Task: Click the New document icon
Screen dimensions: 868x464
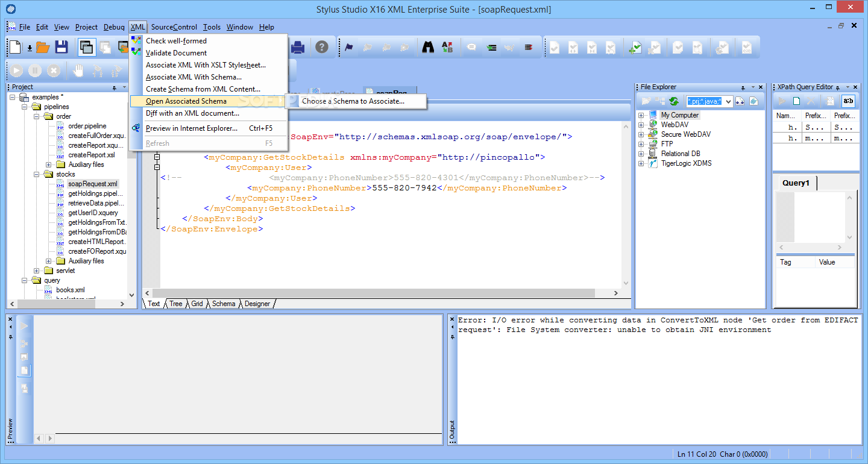Action: coord(15,47)
